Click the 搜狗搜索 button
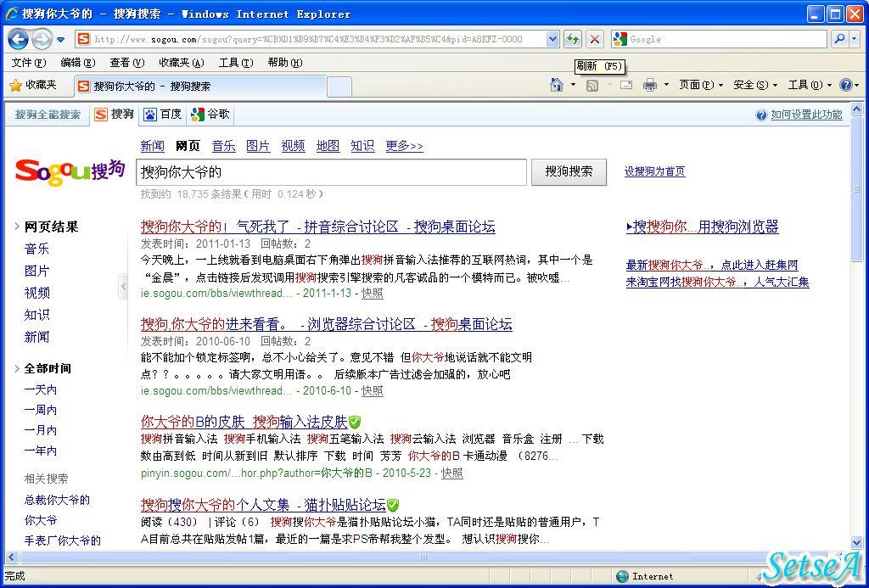869x588 pixels. pyautogui.click(x=569, y=171)
